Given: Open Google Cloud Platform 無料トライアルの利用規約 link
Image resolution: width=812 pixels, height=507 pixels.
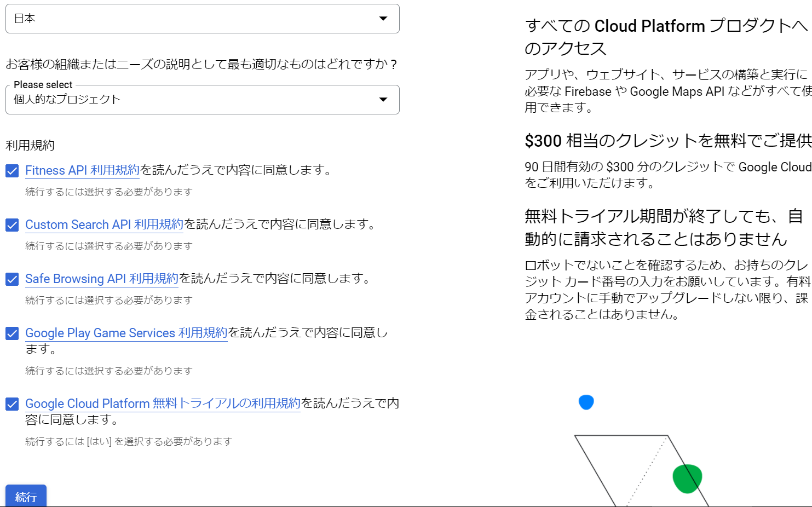Looking at the screenshot, I should (163, 404).
